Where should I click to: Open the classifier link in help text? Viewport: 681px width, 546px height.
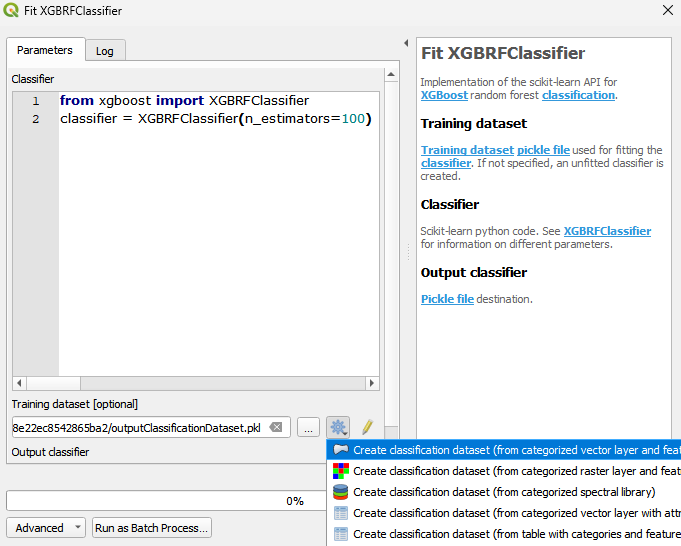pos(446,163)
